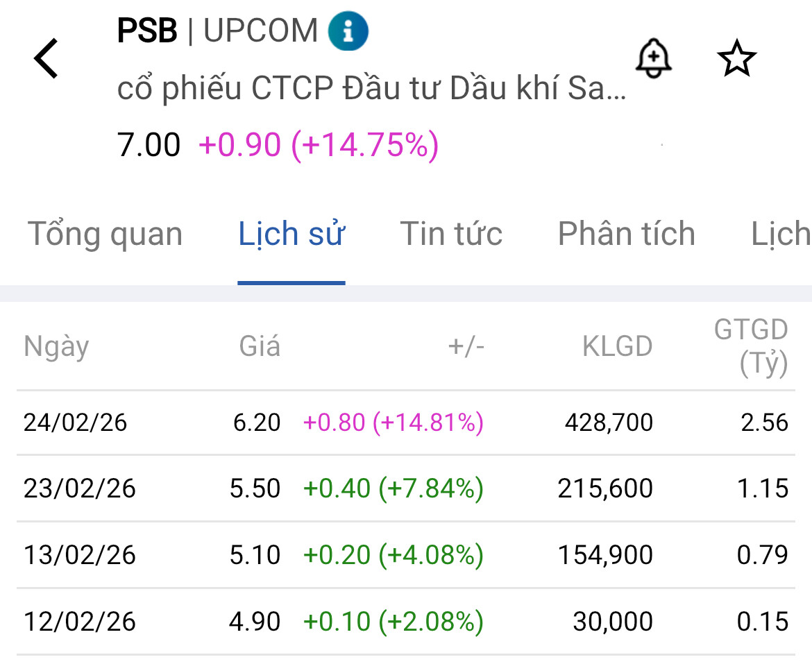Add a price alert with bell icon
The image size is (812, 664).
coord(653,59)
